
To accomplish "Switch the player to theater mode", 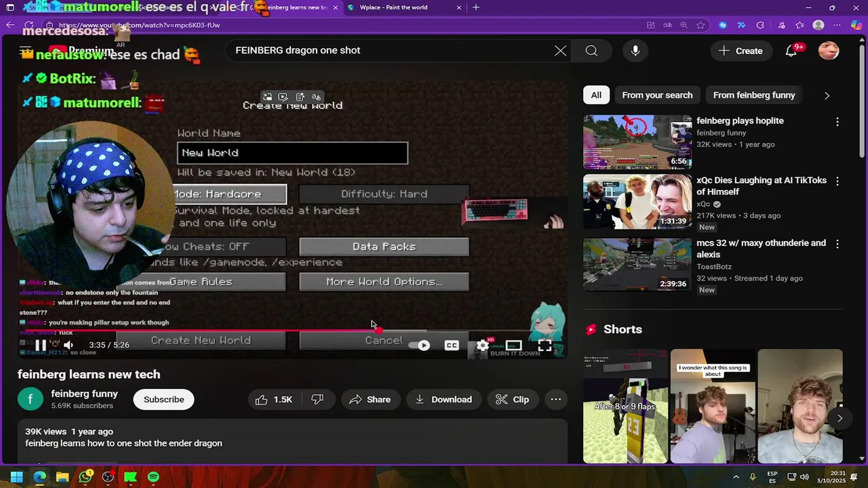I will click(514, 346).
